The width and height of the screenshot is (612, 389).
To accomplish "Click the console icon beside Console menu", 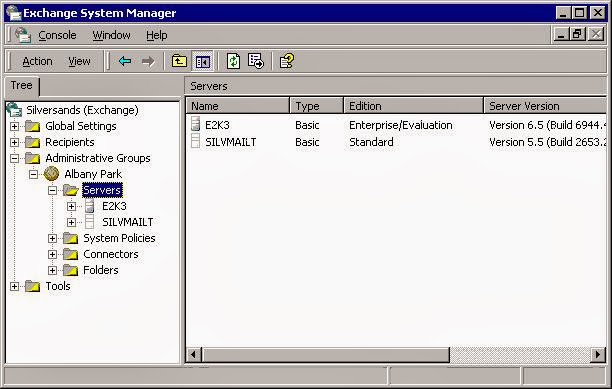I will pos(23,35).
